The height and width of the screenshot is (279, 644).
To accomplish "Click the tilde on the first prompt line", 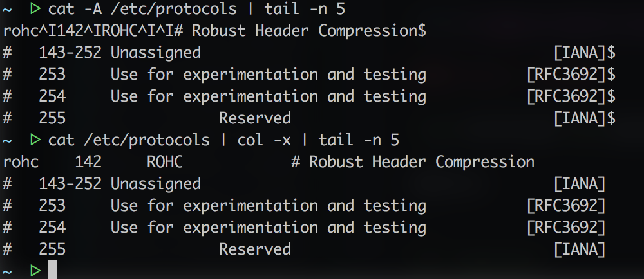I will [x=6, y=9].
